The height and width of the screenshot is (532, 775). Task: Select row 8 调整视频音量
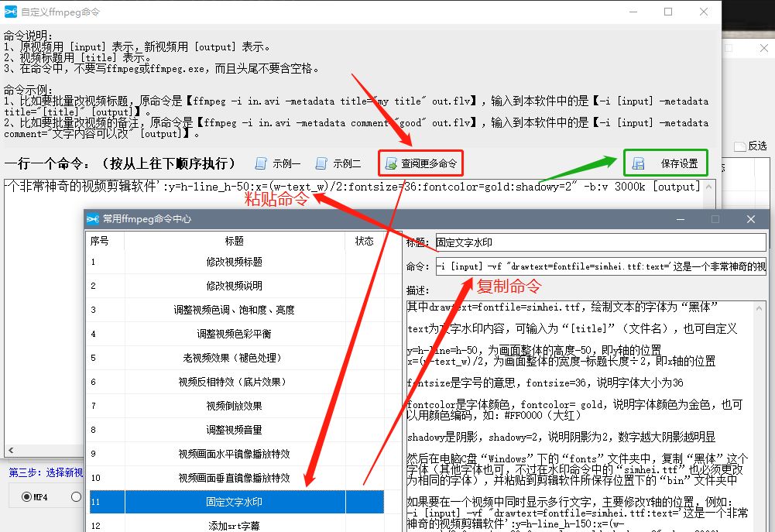tap(236, 430)
